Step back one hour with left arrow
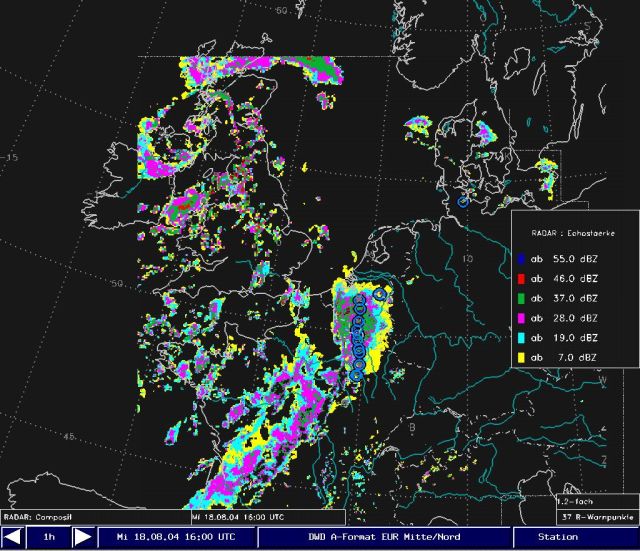640x551 pixels. (x=13, y=537)
